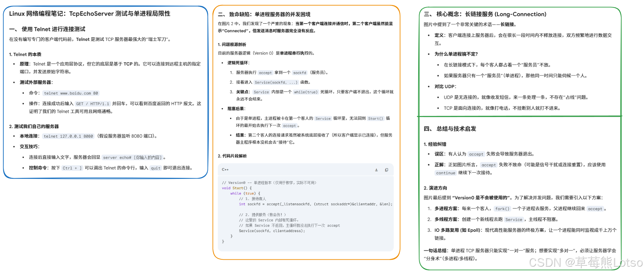Click bold label "一句话总结"
This screenshot has width=644, height=273.
tap(435, 251)
